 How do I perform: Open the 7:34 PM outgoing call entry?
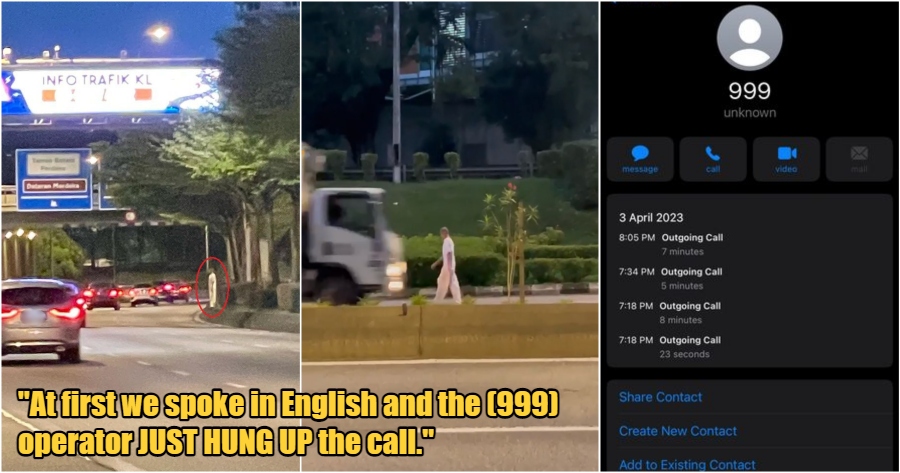pos(750,278)
